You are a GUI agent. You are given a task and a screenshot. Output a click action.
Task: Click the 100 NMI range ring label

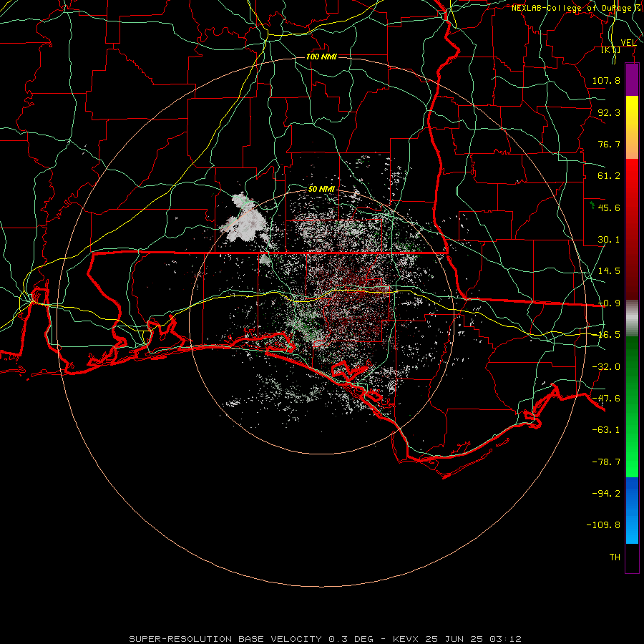coord(321,57)
